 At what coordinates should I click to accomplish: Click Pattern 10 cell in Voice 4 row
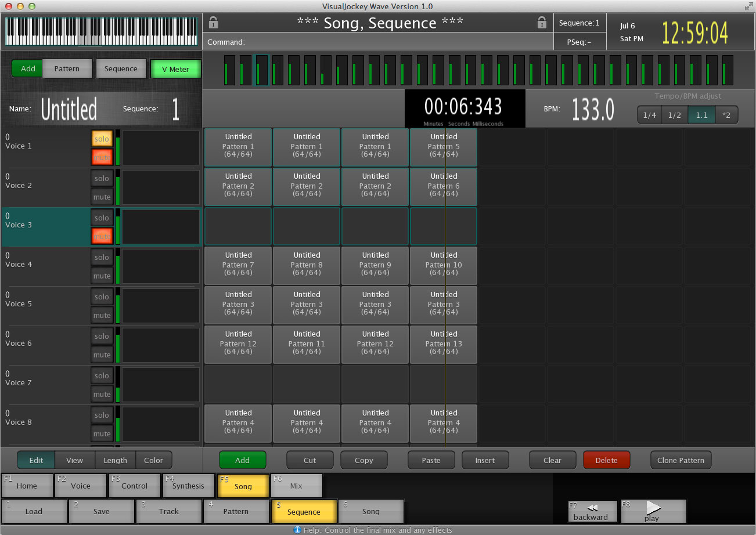pos(444,266)
